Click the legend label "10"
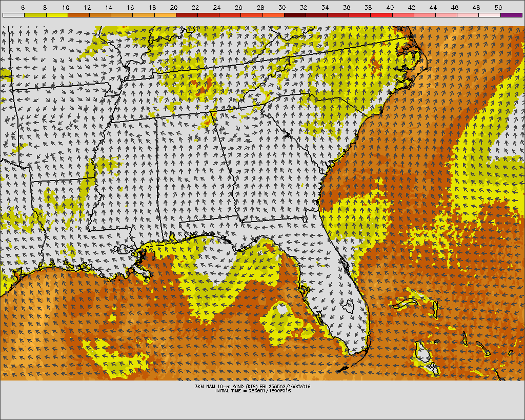Image resolution: width=525 pixels, height=420 pixels. pos(66,7)
